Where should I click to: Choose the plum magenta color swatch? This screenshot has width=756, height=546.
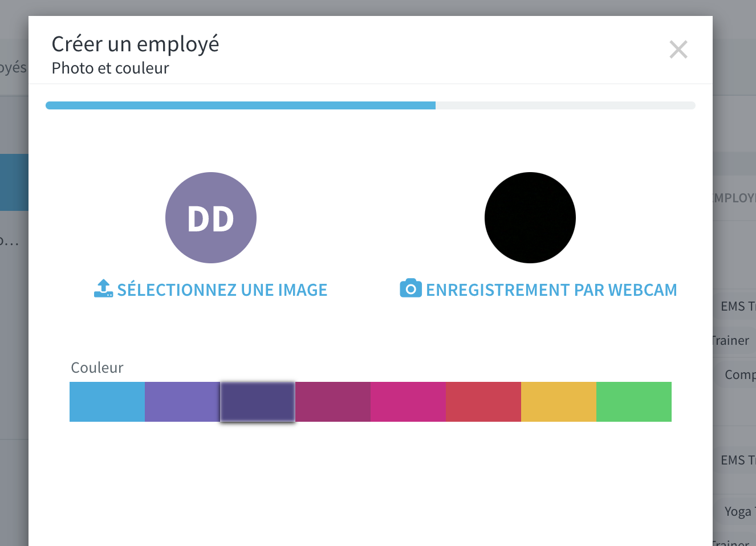(x=333, y=402)
